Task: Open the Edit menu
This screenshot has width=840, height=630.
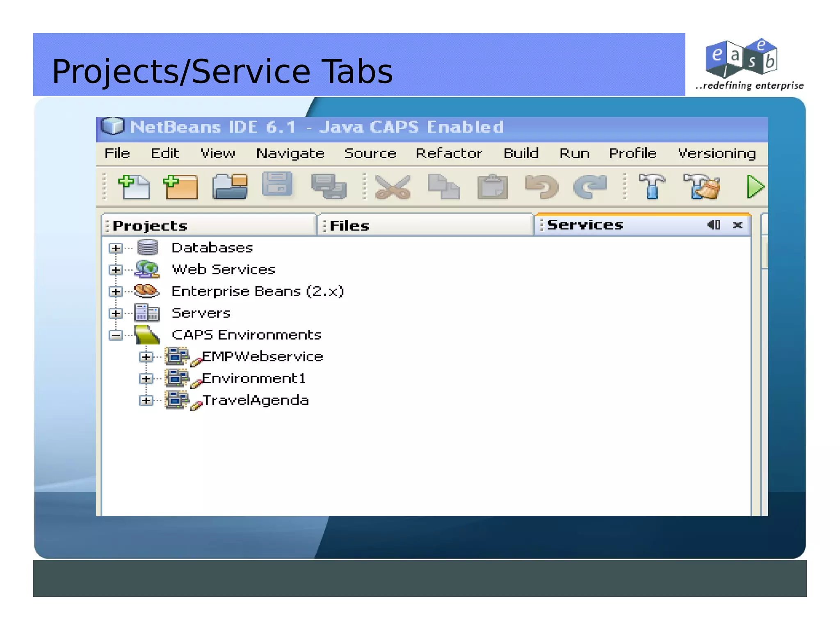Action: tap(165, 153)
